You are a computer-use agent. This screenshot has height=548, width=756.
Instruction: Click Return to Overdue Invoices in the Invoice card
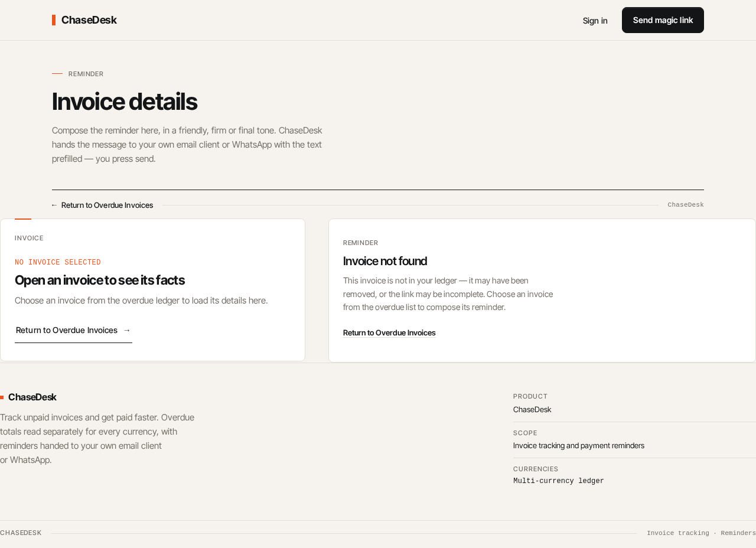point(73,330)
